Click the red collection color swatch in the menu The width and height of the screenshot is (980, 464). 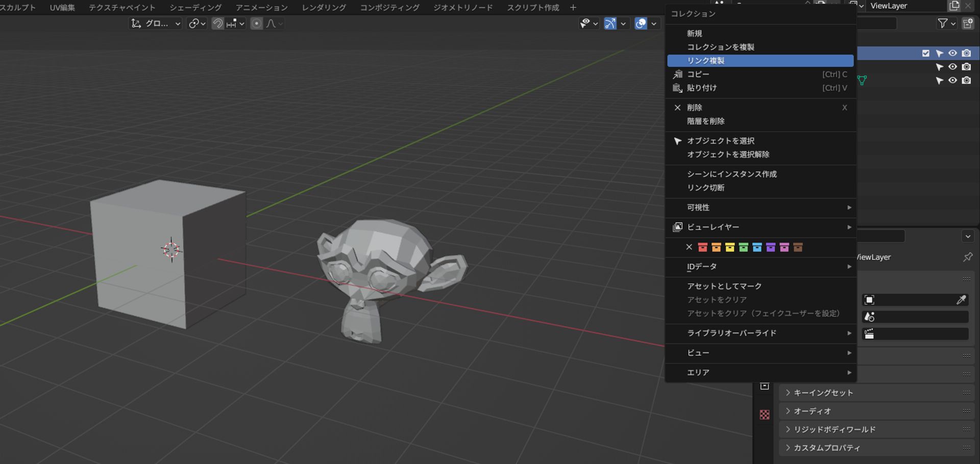pyautogui.click(x=703, y=247)
